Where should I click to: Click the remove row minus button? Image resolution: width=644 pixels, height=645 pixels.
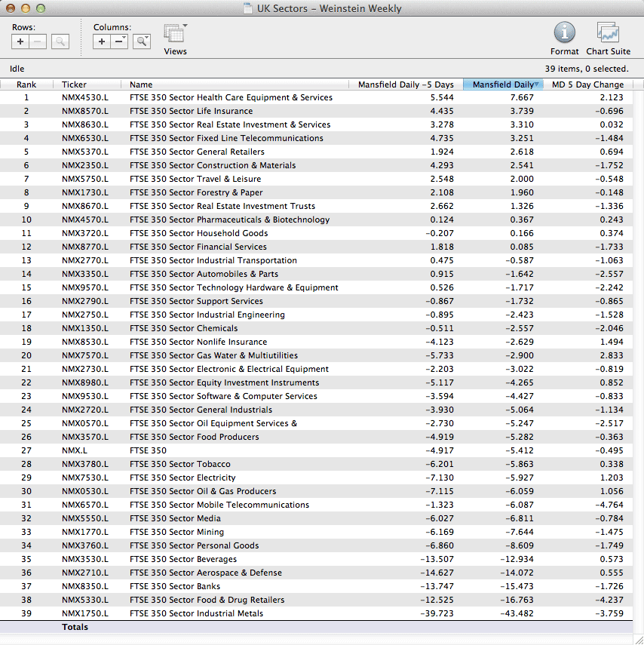coord(38,41)
